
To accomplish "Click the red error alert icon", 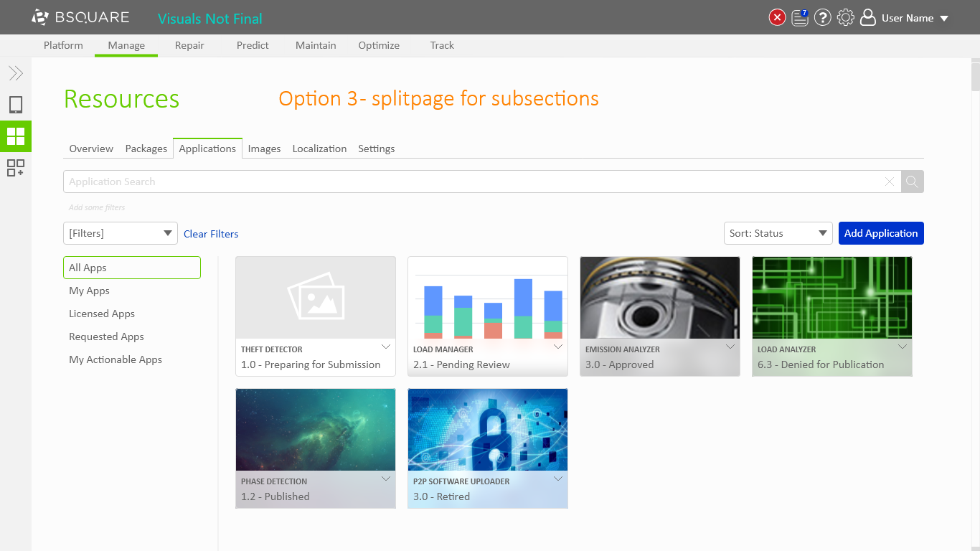I will (777, 18).
